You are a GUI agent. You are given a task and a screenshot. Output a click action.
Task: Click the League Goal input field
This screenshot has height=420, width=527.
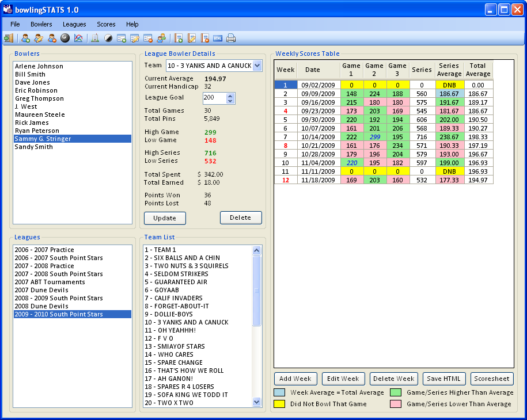tap(214, 98)
